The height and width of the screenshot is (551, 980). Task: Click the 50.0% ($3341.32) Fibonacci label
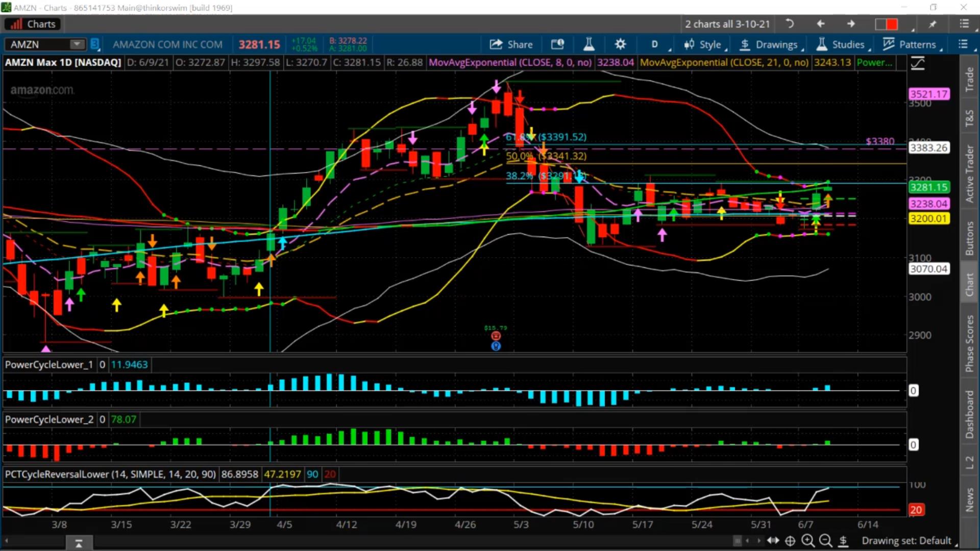[x=546, y=156]
